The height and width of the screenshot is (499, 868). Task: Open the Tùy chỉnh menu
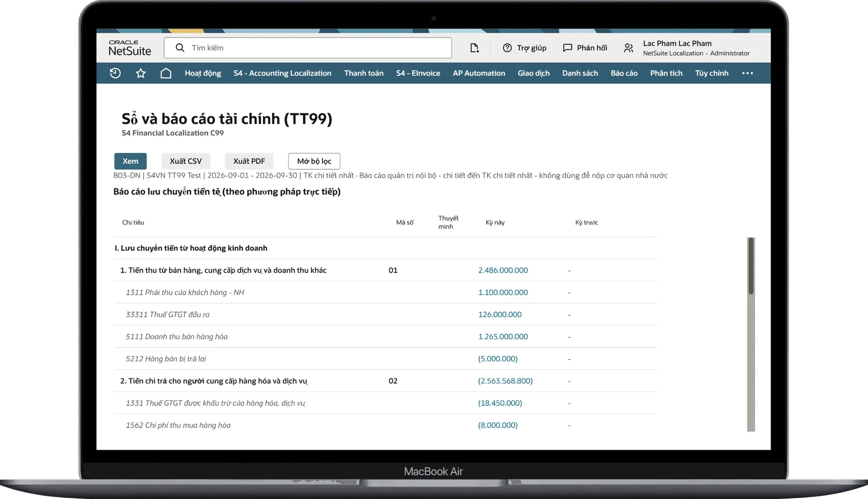(712, 73)
